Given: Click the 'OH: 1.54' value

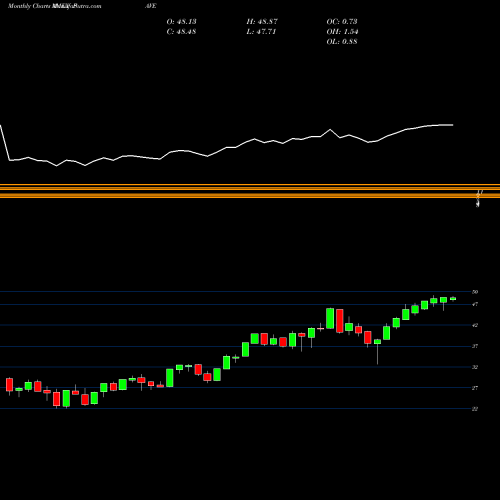Looking at the screenshot, I should pos(342,32).
